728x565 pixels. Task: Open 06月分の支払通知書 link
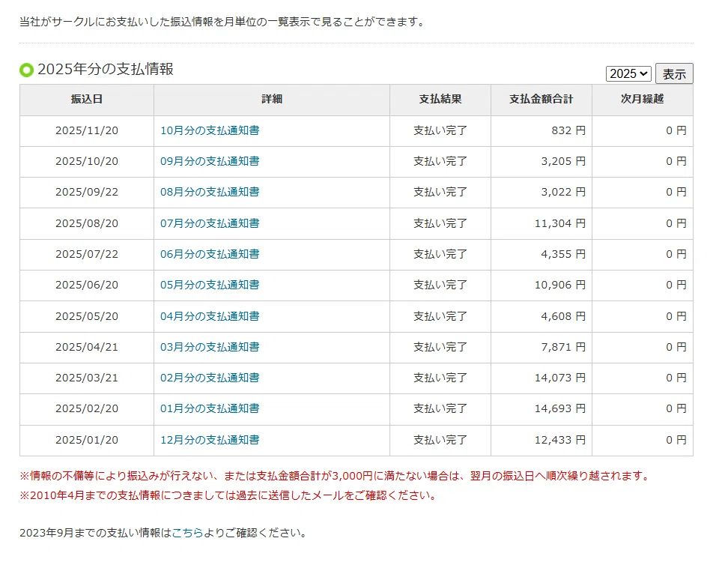pos(210,254)
